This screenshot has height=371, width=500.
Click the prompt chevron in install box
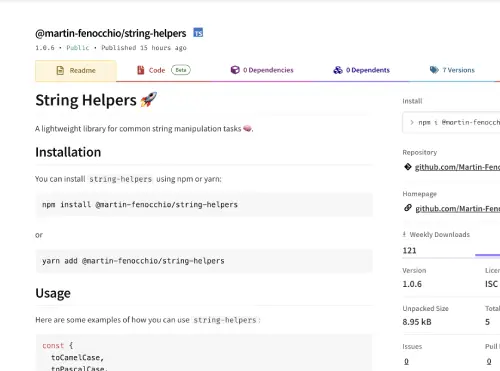(412, 122)
